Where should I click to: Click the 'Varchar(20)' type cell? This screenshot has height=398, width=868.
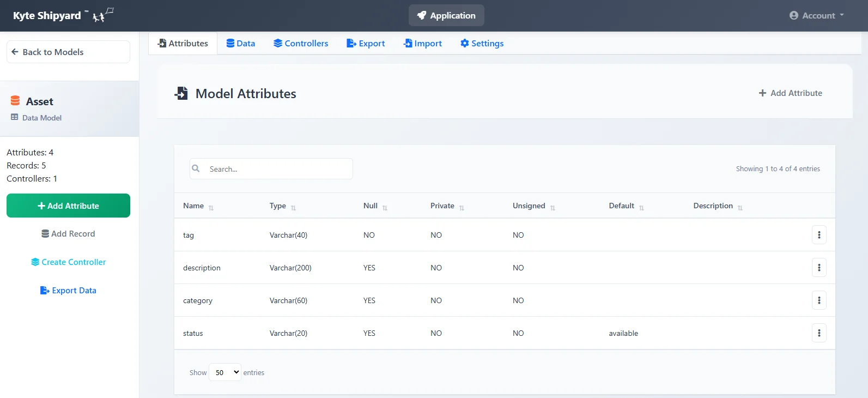tap(288, 333)
